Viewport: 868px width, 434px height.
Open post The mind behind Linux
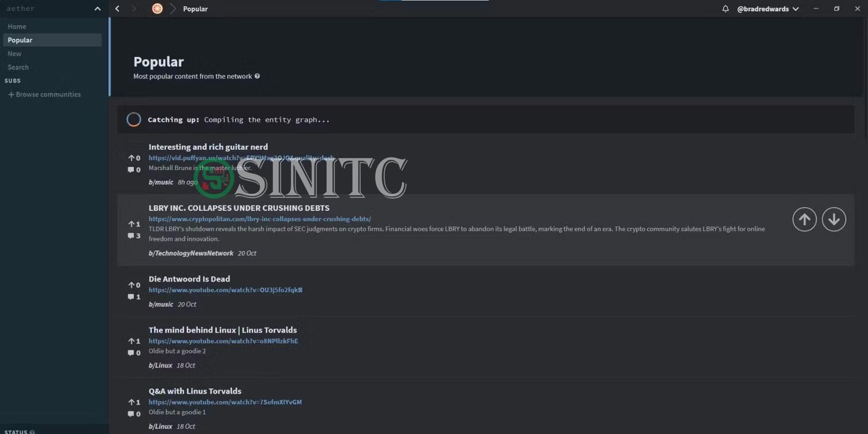pos(223,330)
